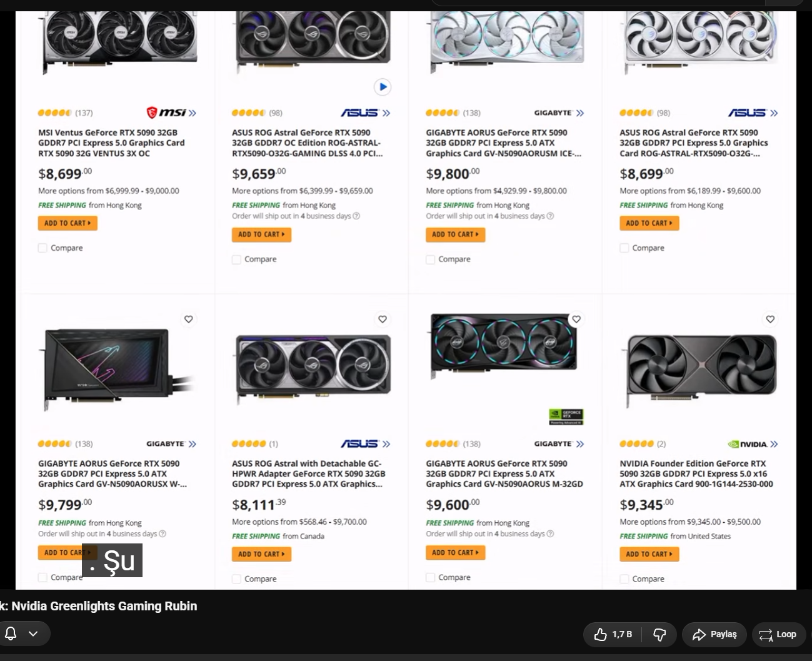This screenshot has height=661, width=812.
Task: Expand ASUS brand arrows on $9,659 card
Action: (x=386, y=113)
